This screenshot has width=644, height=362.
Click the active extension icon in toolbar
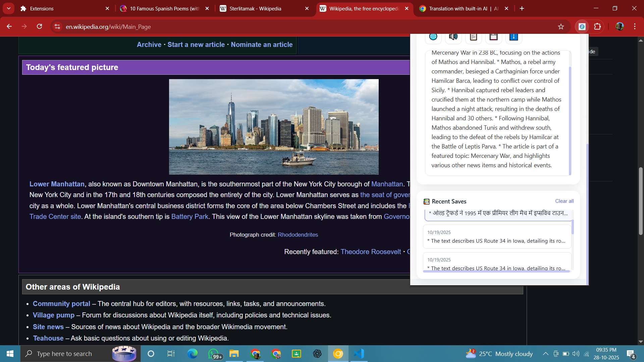pos(582,26)
